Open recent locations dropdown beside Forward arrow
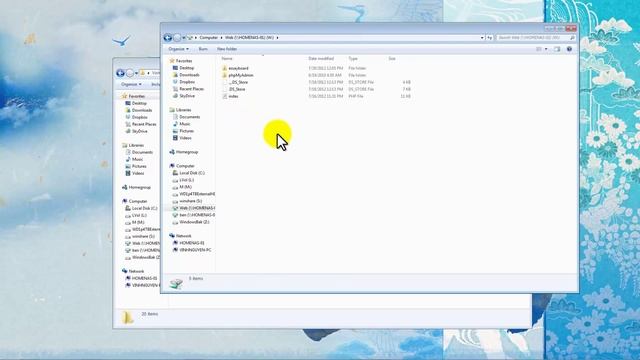 [x=184, y=38]
